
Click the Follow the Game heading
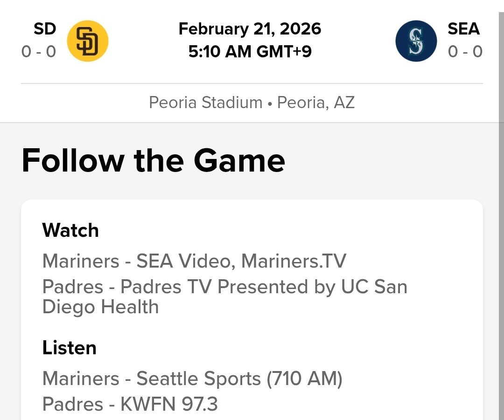click(153, 160)
